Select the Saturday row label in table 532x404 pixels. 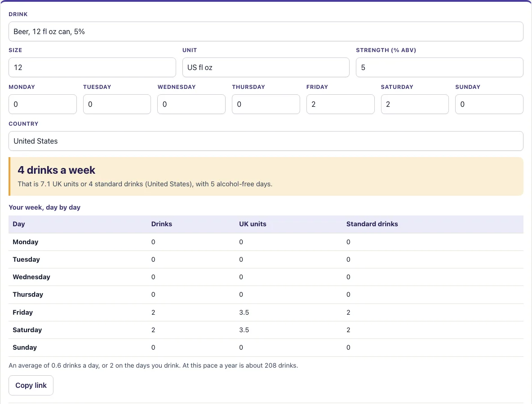(27, 330)
